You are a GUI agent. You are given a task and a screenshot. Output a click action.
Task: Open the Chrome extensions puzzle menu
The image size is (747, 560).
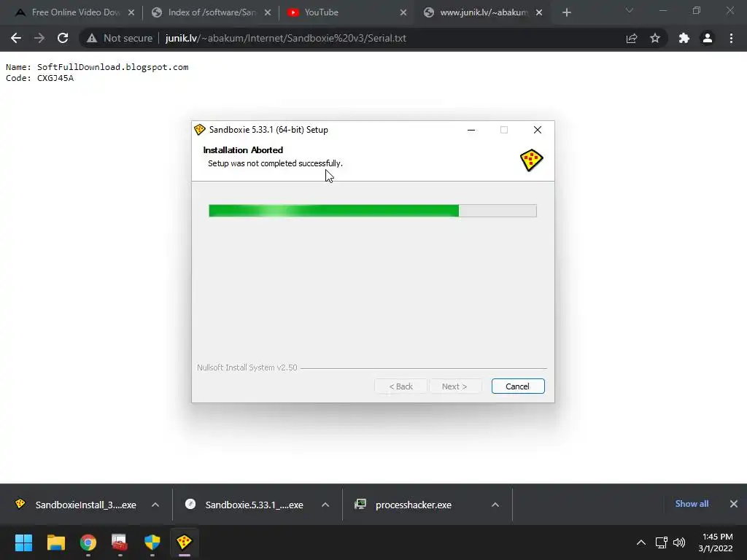pyautogui.click(x=684, y=38)
